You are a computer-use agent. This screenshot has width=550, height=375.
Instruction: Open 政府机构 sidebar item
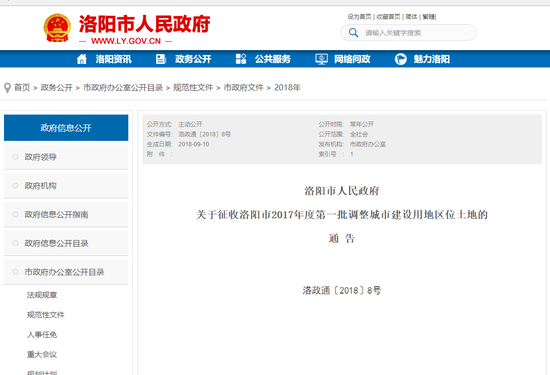click(66, 186)
